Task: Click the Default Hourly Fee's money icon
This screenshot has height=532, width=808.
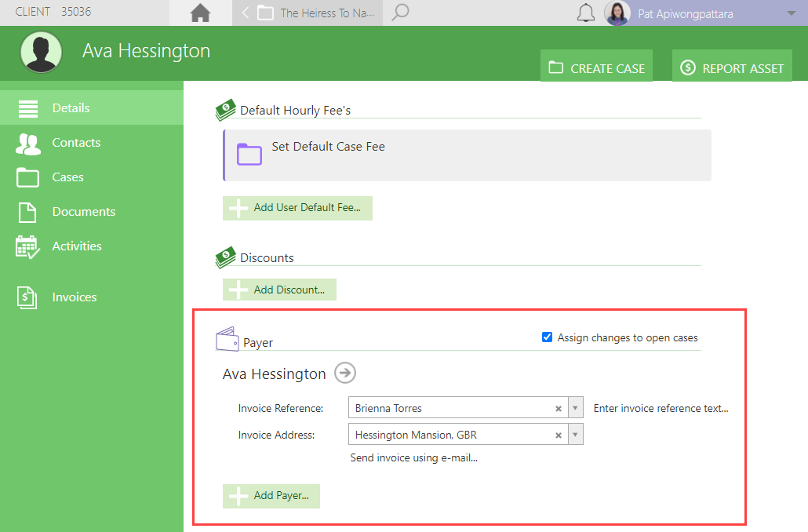Action: 225,110
